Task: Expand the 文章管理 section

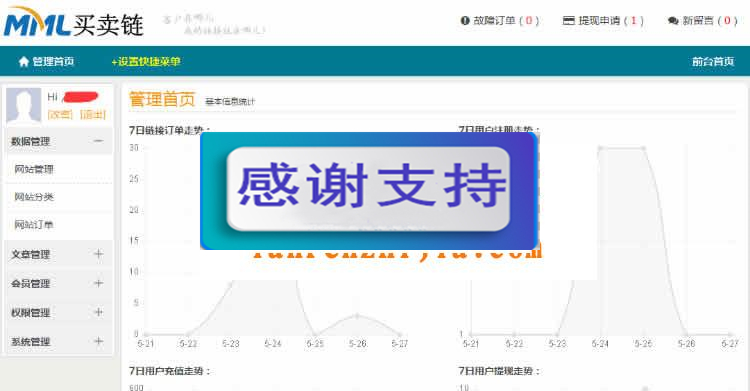Action: (x=98, y=254)
